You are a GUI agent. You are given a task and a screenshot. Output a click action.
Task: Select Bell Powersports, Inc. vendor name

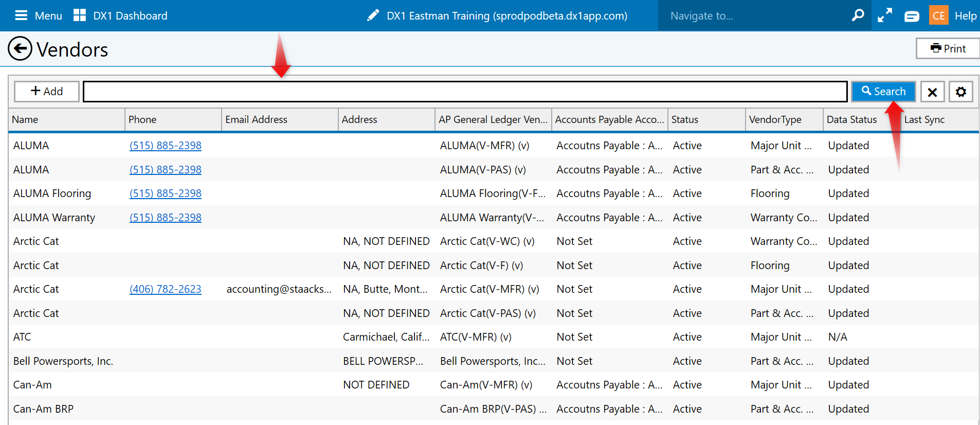click(x=63, y=361)
